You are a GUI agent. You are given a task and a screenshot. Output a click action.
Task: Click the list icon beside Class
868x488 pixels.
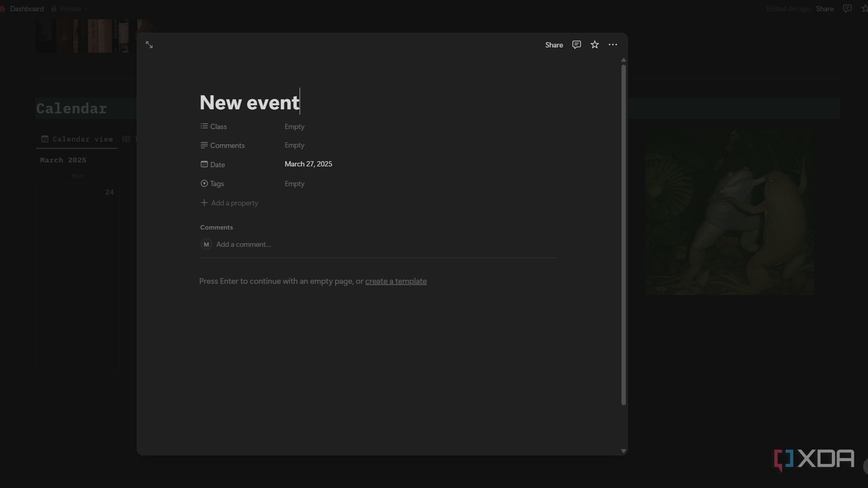[204, 126]
